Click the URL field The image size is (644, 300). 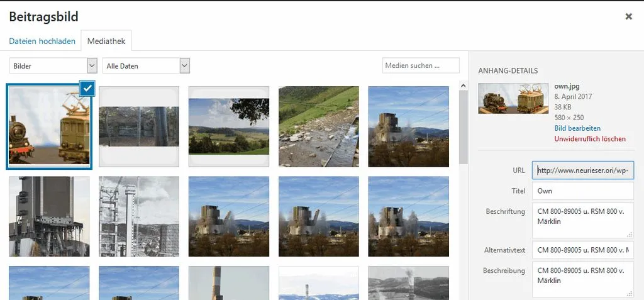point(583,170)
